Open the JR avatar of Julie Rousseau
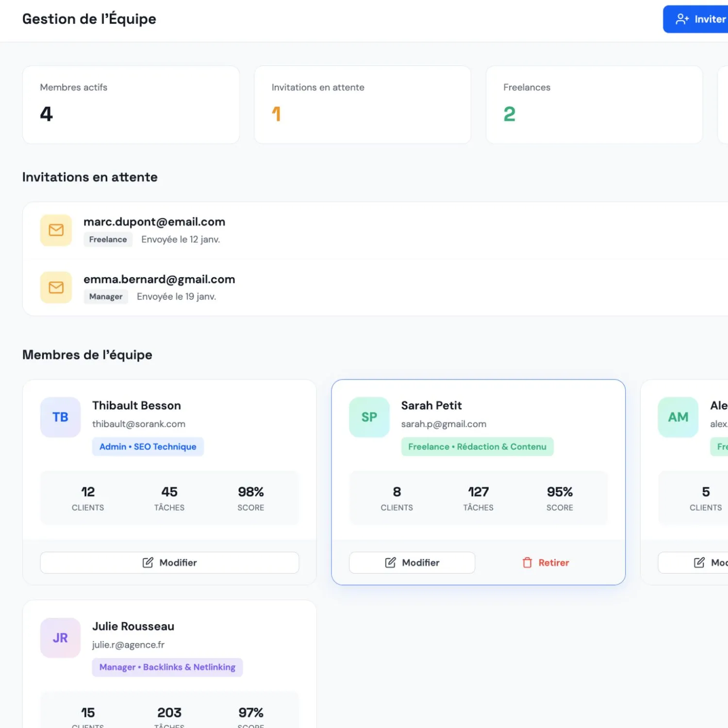 (x=60, y=638)
